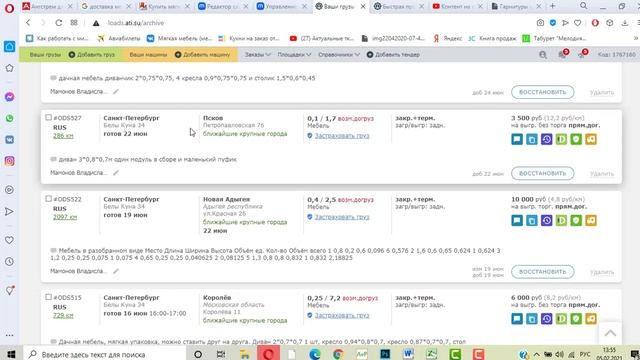Open Chrome from the Windows taskbar
Viewport: 640px width, 360px height.
(338, 354)
